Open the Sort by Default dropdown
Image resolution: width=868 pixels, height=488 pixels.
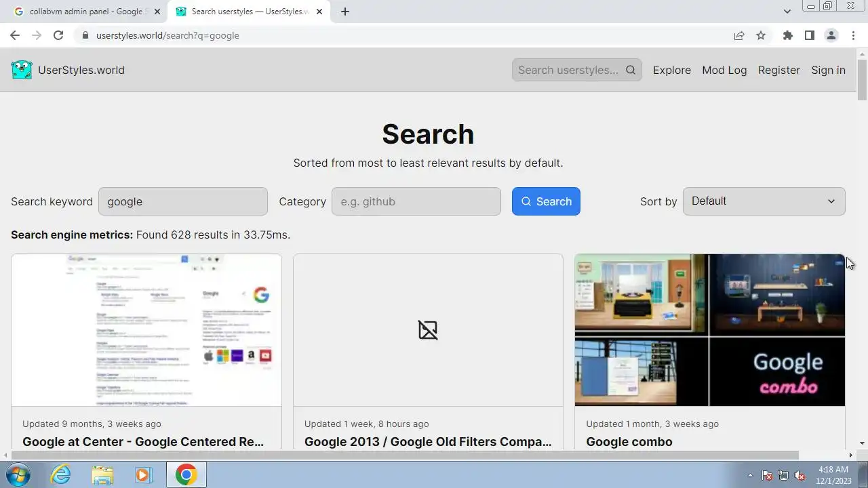pos(764,201)
